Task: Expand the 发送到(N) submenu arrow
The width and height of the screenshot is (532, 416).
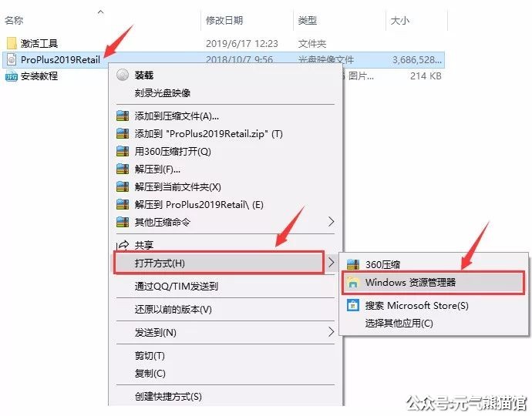Action: click(x=332, y=332)
